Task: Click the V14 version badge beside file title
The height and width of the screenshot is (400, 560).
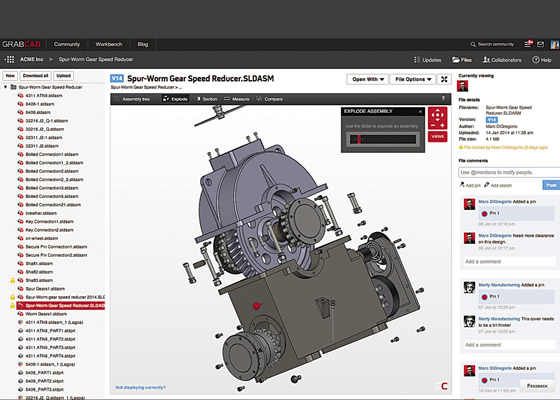Action: click(x=117, y=79)
